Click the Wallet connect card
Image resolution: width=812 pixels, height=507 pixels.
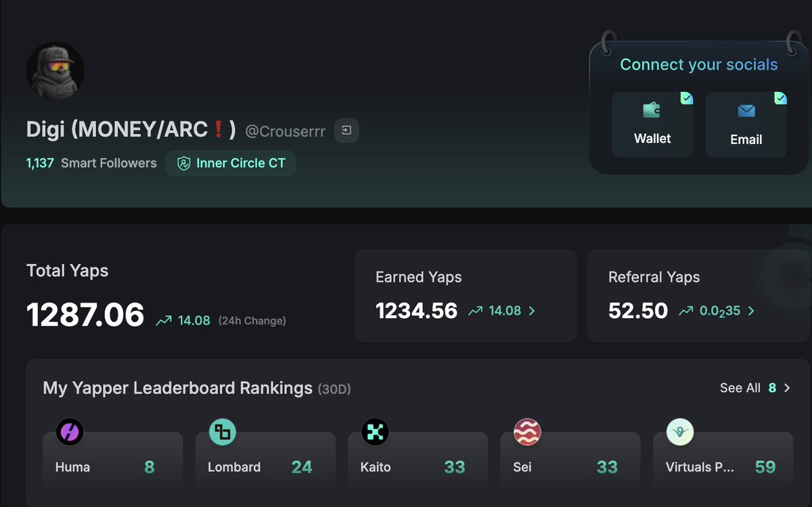click(x=652, y=125)
